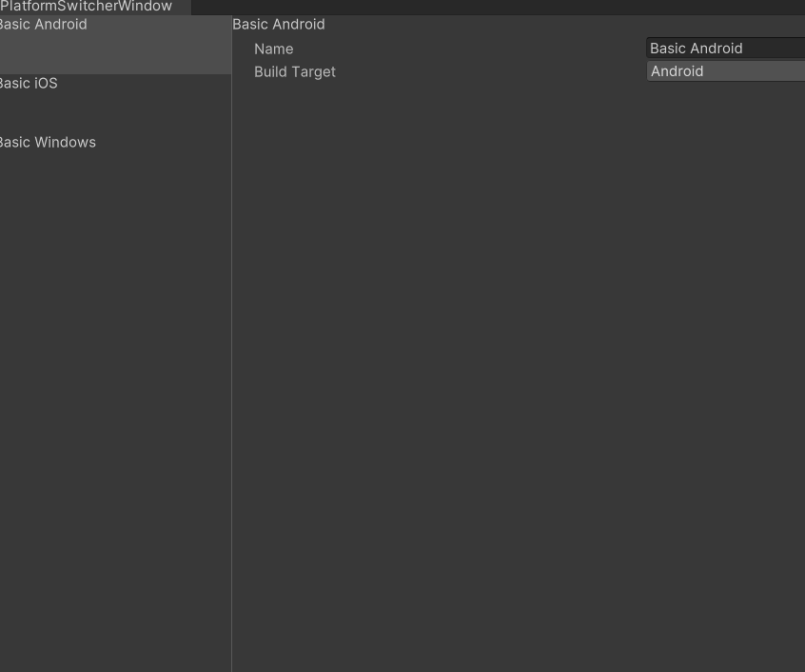Switch to the PlatformSwitcherWindow tab
The height and width of the screenshot is (672, 805).
coord(95,7)
